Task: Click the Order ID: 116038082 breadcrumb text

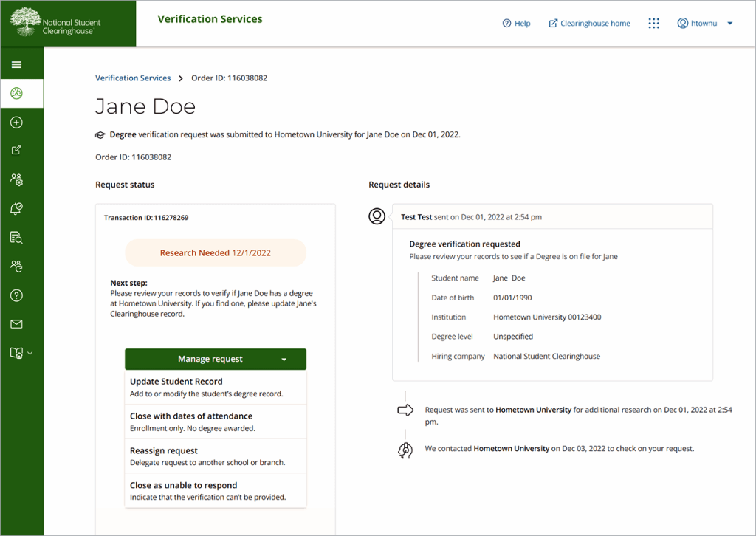Action: pyautogui.click(x=230, y=78)
